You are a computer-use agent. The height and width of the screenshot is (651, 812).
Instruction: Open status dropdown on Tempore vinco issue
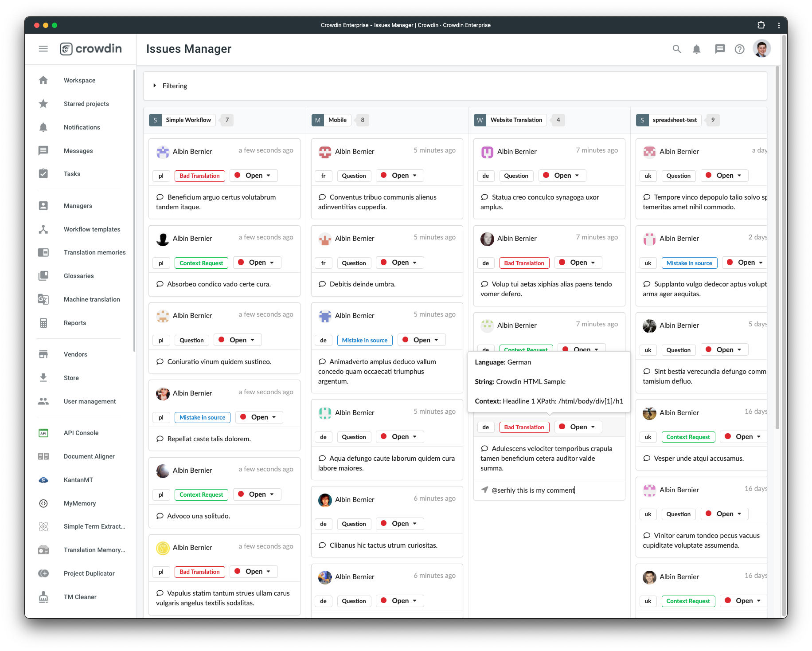pyautogui.click(x=724, y=176)
